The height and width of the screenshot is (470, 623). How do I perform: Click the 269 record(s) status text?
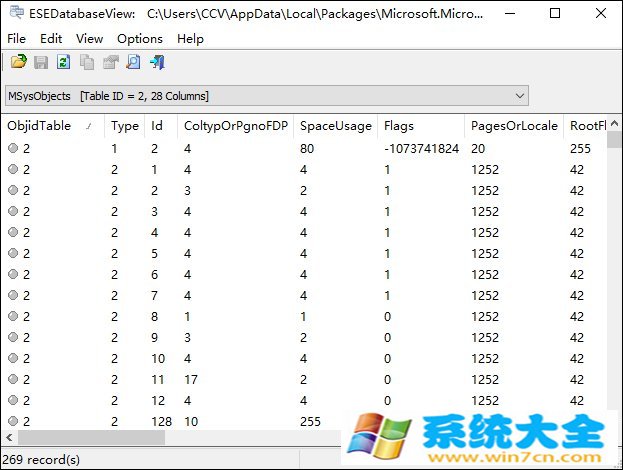pos(41,460)
